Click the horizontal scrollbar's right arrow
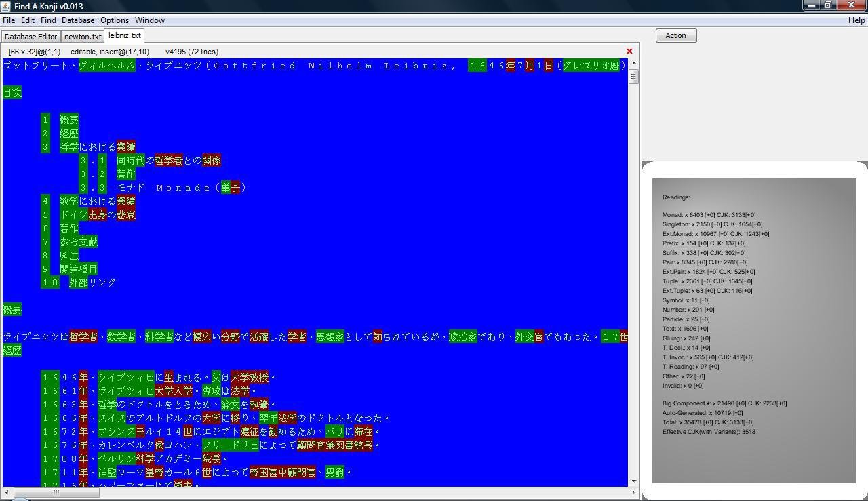The height and width of the screenshot is (501, 868). pos(633,492)
